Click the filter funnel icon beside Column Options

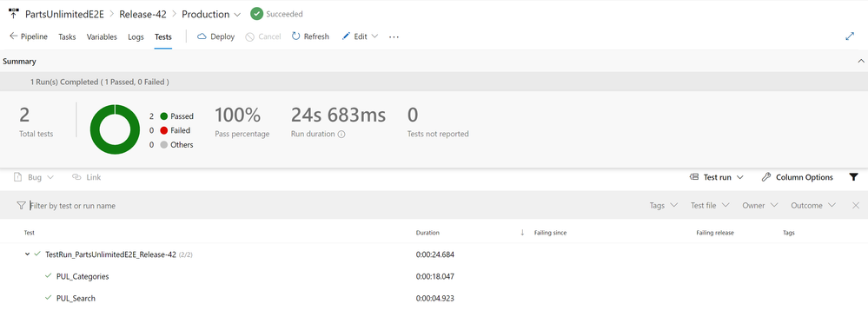coord(853,177)
